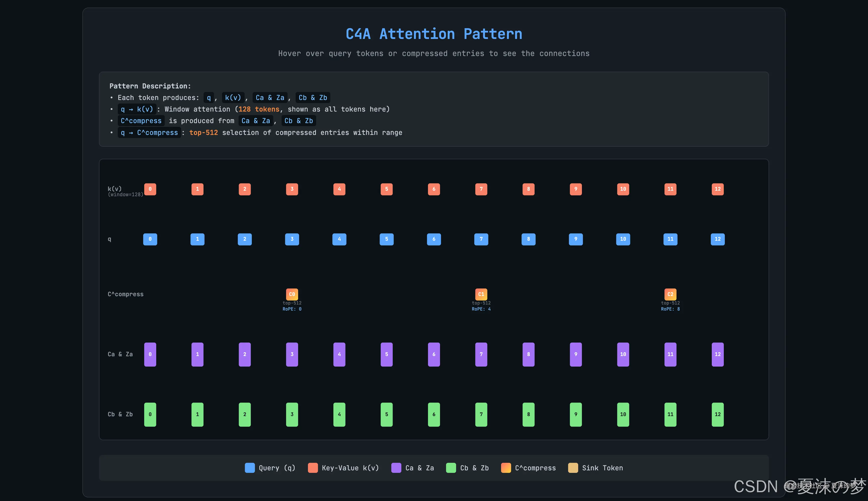Click query token 8 in q row
Viewport: 868px width, 501px height.
point(528,239)
